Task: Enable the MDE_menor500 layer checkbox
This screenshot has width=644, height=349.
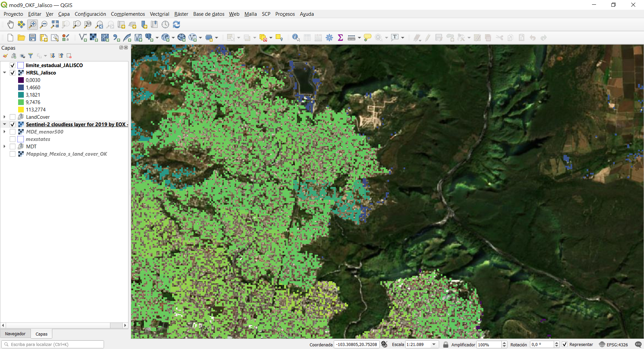Action: (12, 132)
